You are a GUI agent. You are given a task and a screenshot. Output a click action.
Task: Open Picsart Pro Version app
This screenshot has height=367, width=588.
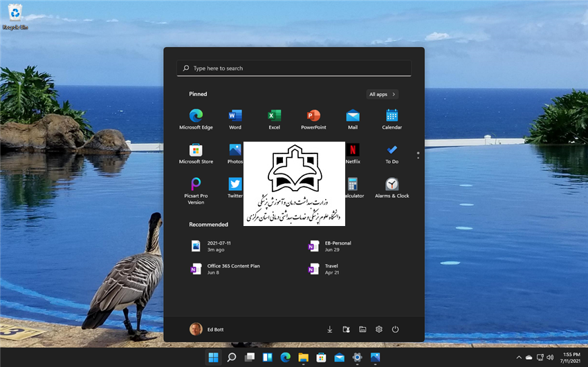coord(196,191)
